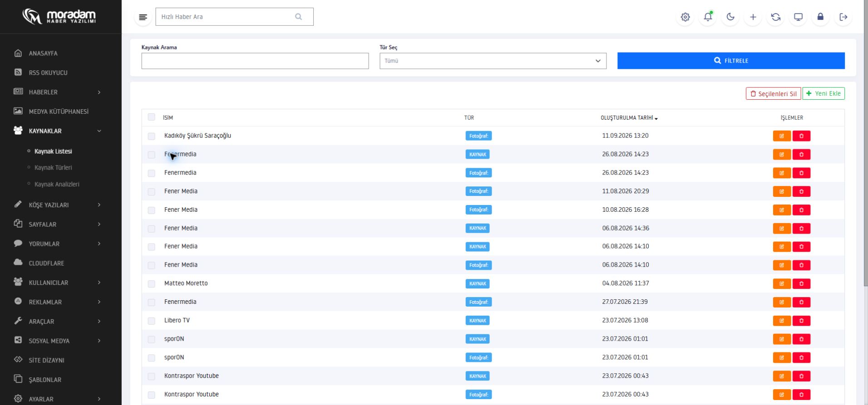Image resolution: width=868 pixels, height=405 pixels.
Task: Edit Fener Media dated 06.08.2026 14:36
Action: [x=782, y=229]
